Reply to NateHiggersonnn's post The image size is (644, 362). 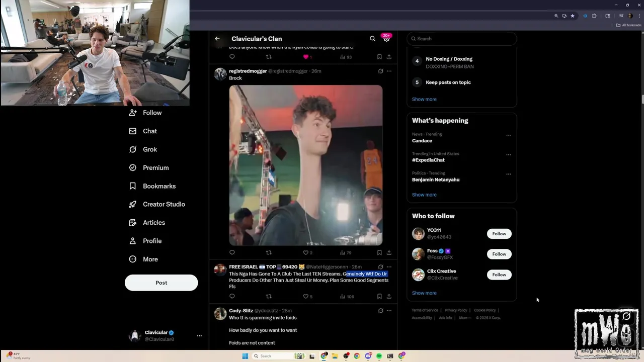coord(232,296)
